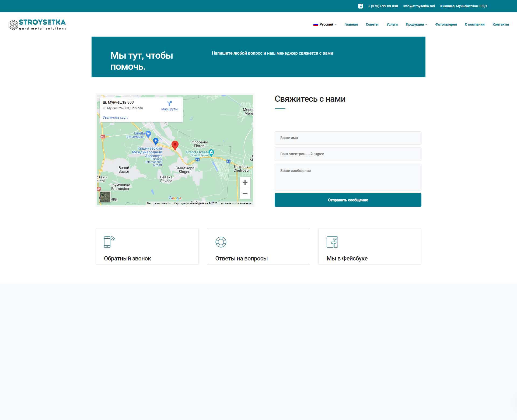Zoom out the map with minus button
The width and height of the screenshot is (517, 420).
(x=245, y=193)
